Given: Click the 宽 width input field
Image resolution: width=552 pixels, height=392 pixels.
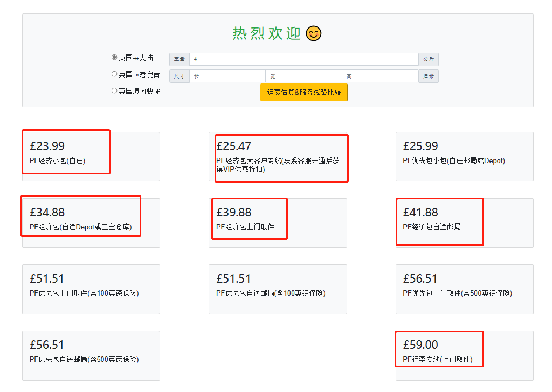Looking at the screenshot, I should pyautogui.click(x=303, y=76).
